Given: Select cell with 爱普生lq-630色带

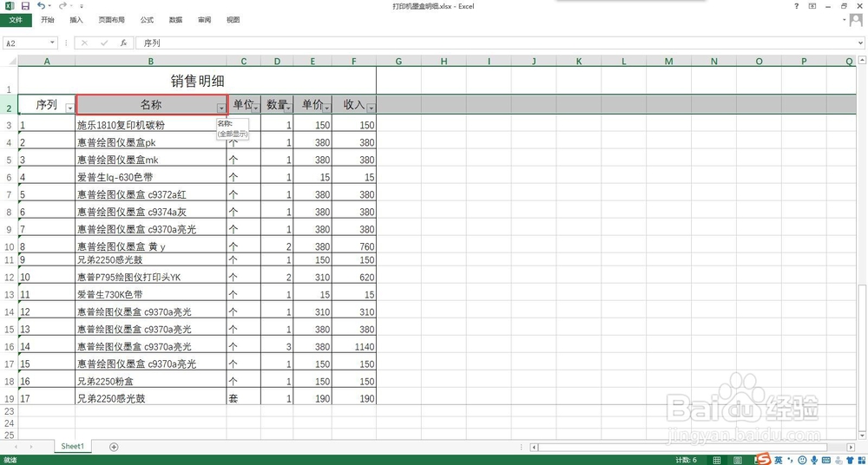Looking at the screenshot, I should 150,177.
